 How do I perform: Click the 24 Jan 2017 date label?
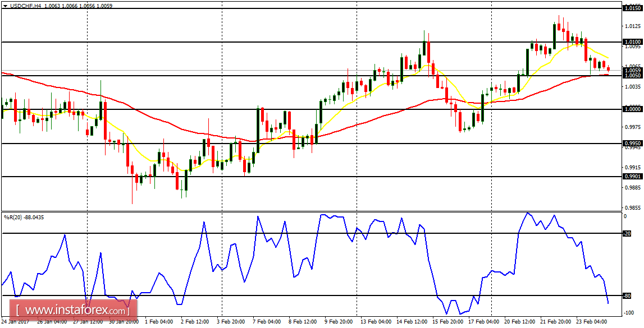[x=15, y=322]
